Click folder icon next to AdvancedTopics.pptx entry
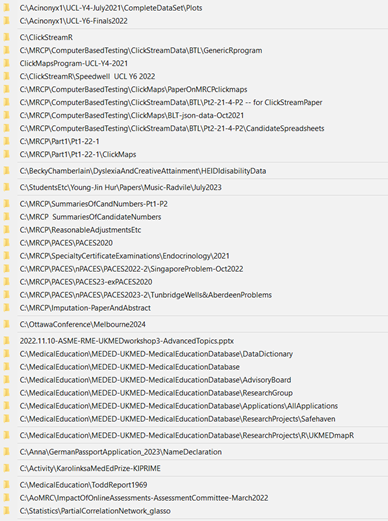 click(6, 341)
